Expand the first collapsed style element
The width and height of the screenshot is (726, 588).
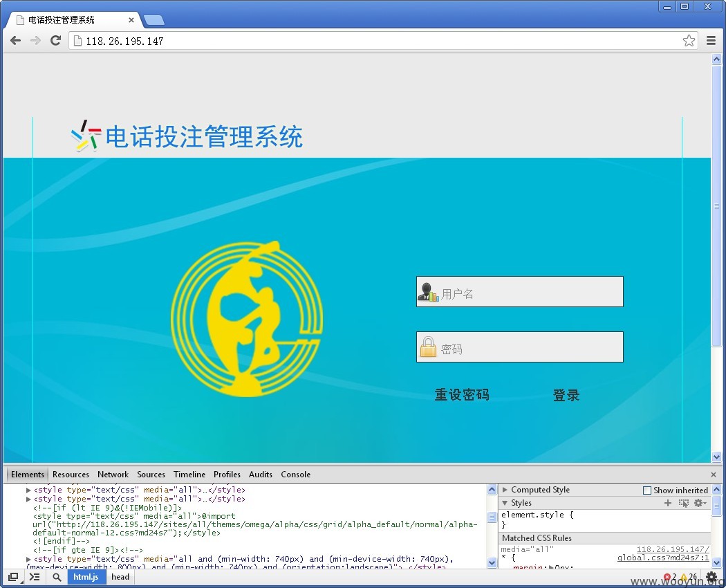tap(29, 490)
